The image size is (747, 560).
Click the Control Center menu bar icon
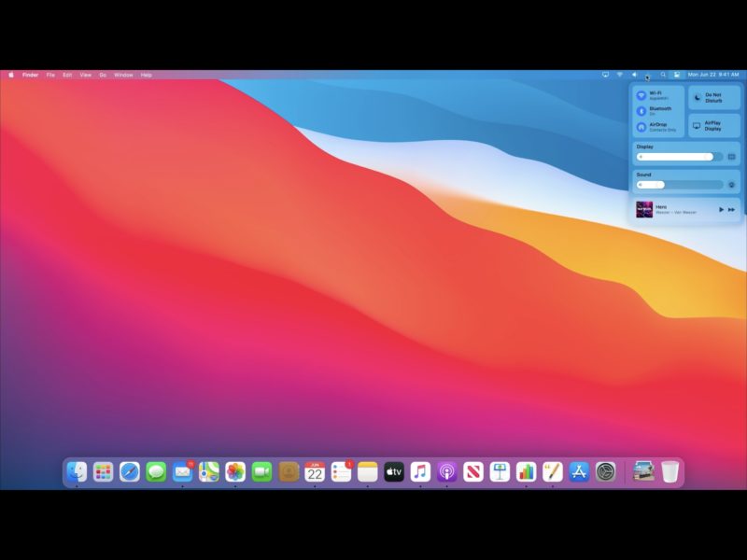tap(676, 75)
